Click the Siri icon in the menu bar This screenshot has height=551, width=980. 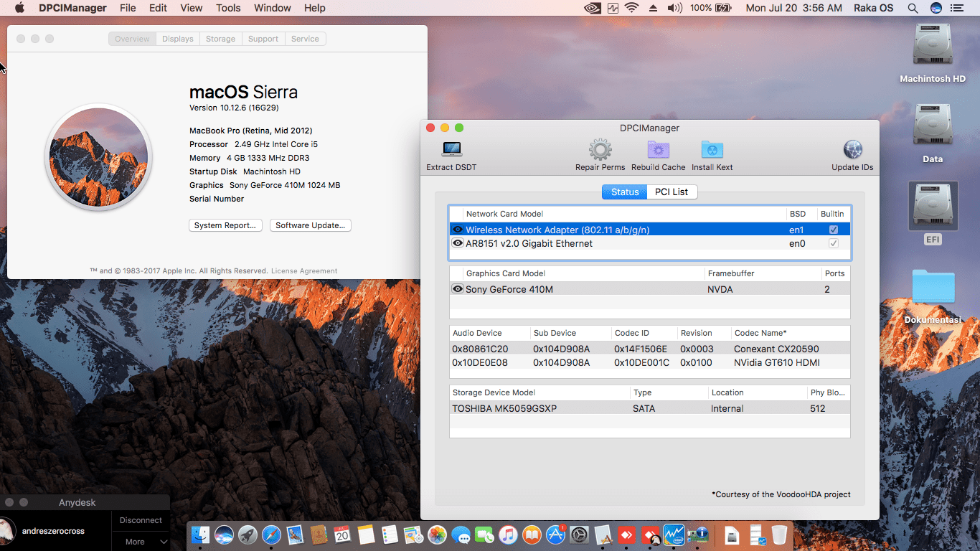pyautogui.click(x=936, y=8)
